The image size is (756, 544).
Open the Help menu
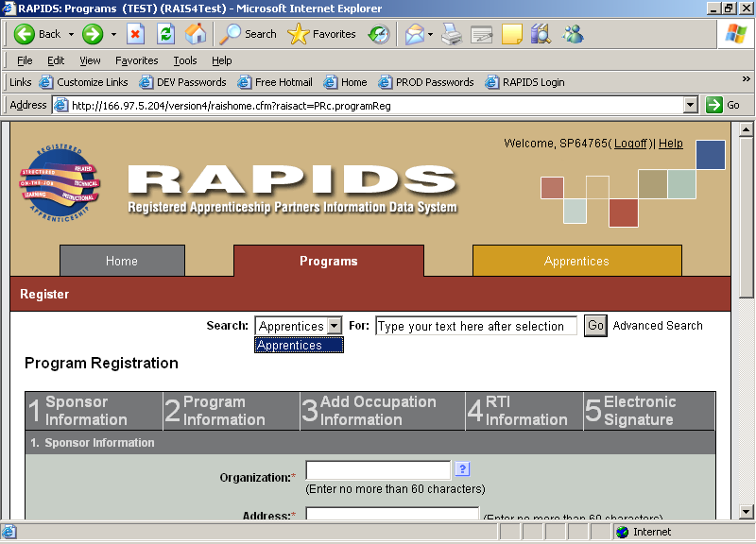click(x=222, y=60)
